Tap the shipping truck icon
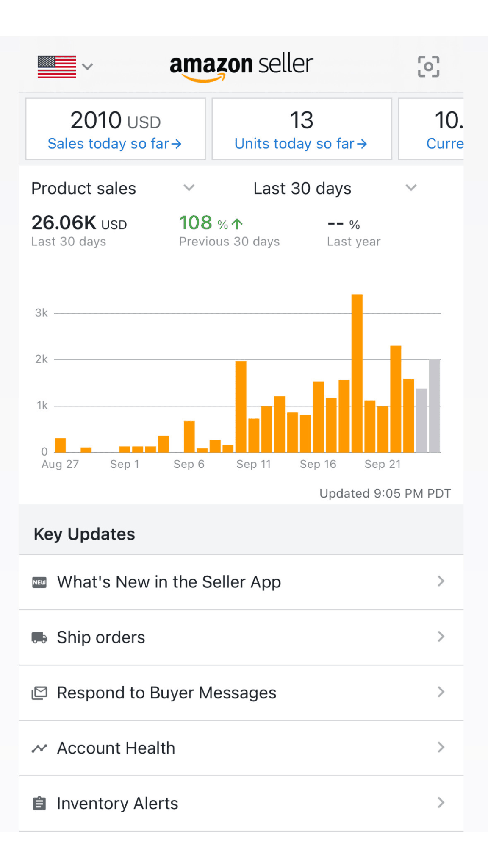488x868 pixels. tap(39, 637)
